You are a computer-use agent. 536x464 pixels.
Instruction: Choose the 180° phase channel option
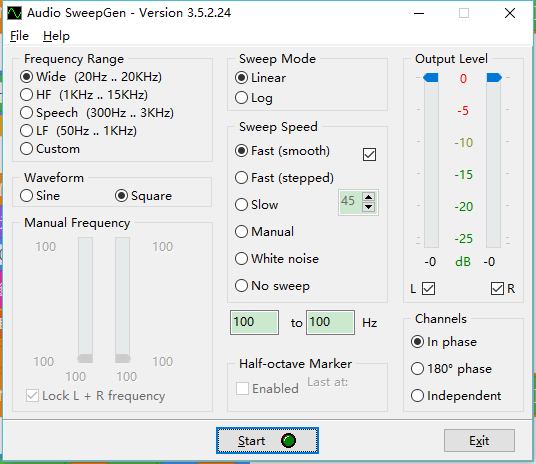pos(451,369)
